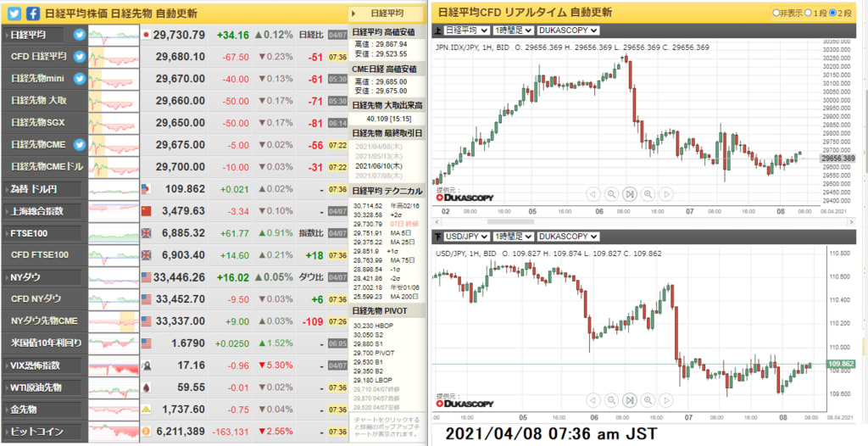Open the upper chart 日経平均 symbol dropdown
Screen dimensions: 868x446
[x=467, y=31]
